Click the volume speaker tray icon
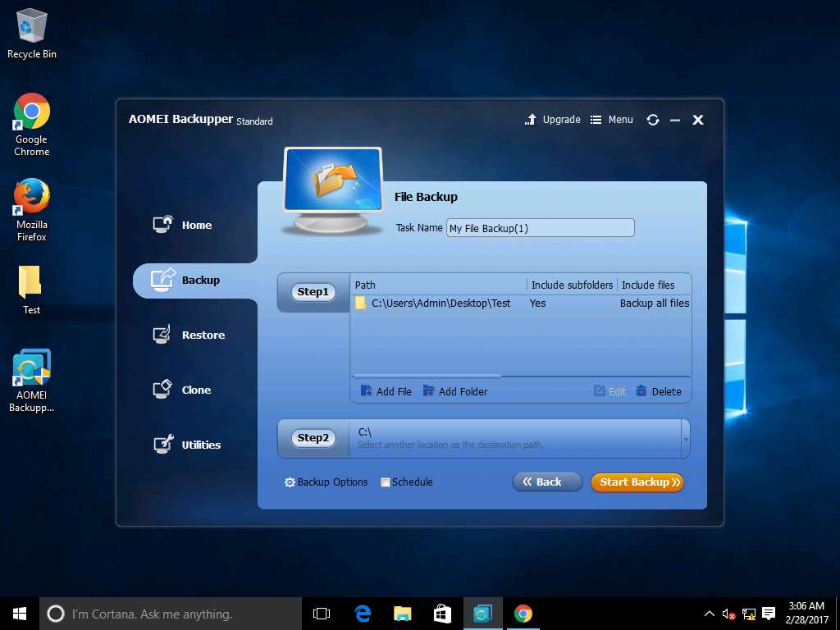This screenshot has width=840, height=630. click(x=728, y=614)
